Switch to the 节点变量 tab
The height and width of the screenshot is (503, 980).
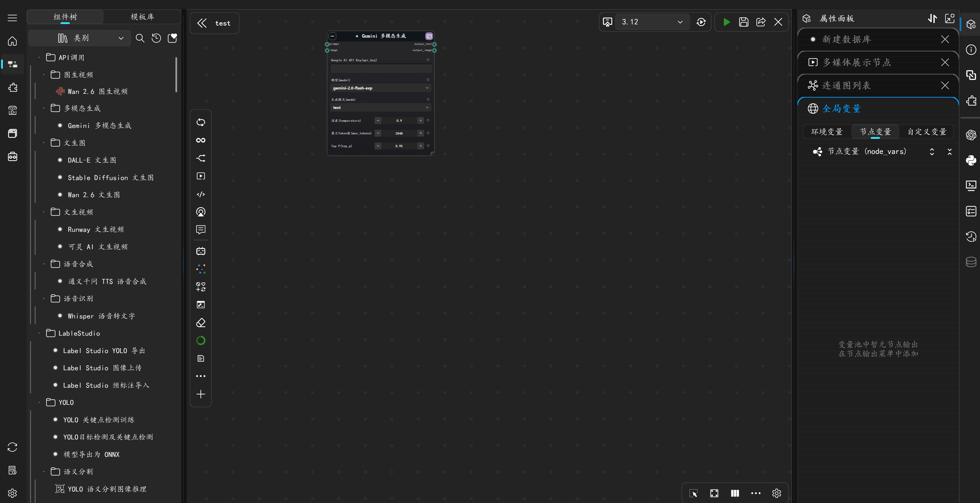point(875,132)
